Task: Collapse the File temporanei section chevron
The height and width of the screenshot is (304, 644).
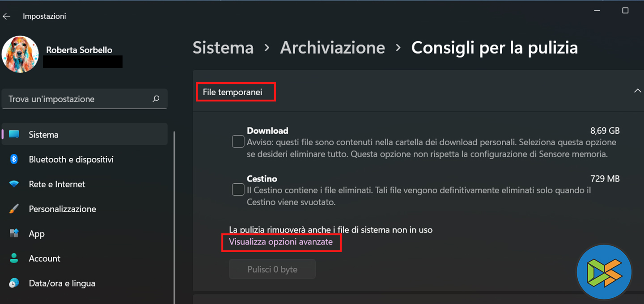Action: [637, 91]
